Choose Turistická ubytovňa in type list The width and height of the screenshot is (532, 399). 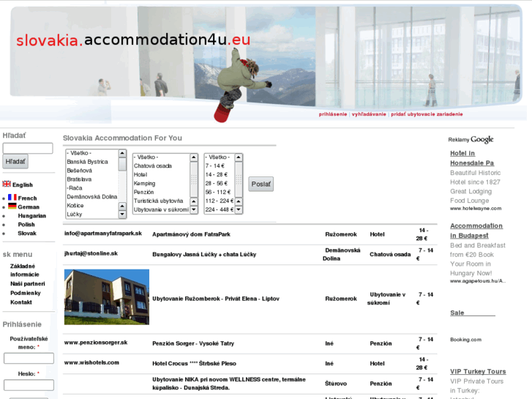click(x=158, y=201)
